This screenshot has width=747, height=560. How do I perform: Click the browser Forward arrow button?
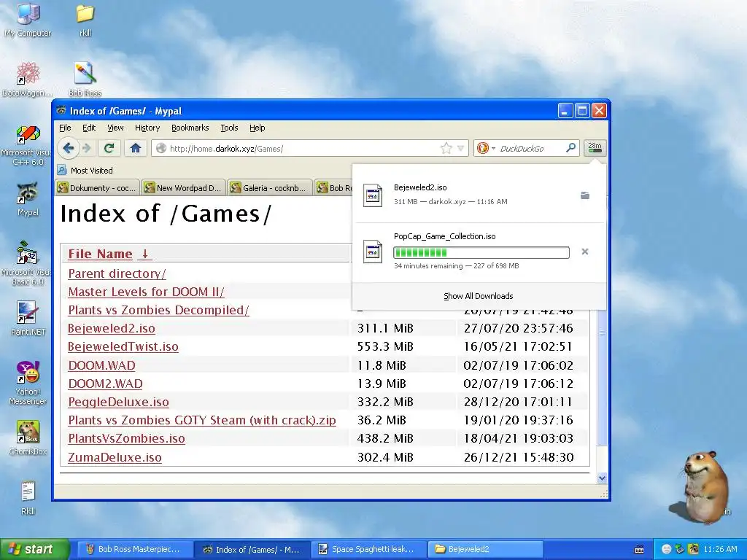pyautogui.click(x=86, y=148)
